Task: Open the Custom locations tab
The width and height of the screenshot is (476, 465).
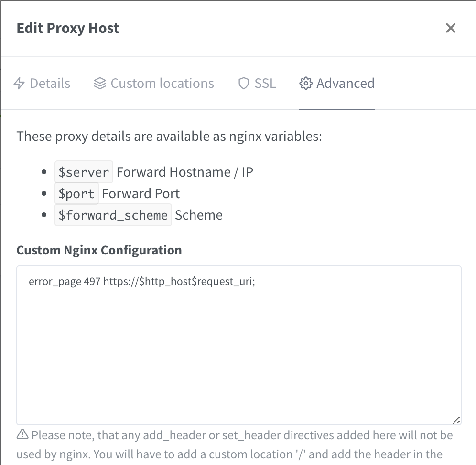Action: pos(162,84)
